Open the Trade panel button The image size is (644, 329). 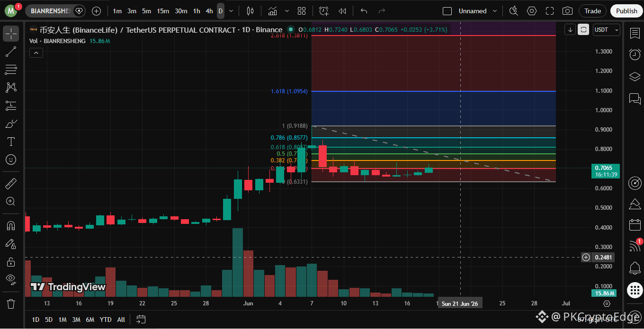592,10
